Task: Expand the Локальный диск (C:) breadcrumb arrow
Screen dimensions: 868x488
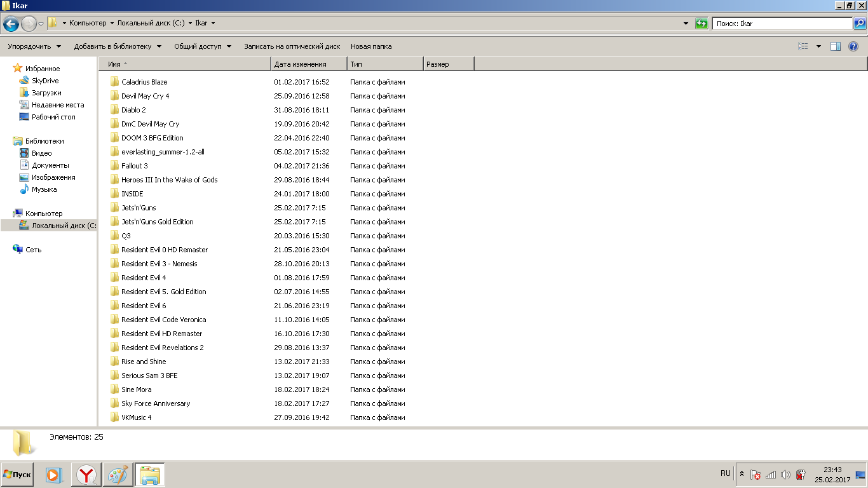Action: coord(190,24)
